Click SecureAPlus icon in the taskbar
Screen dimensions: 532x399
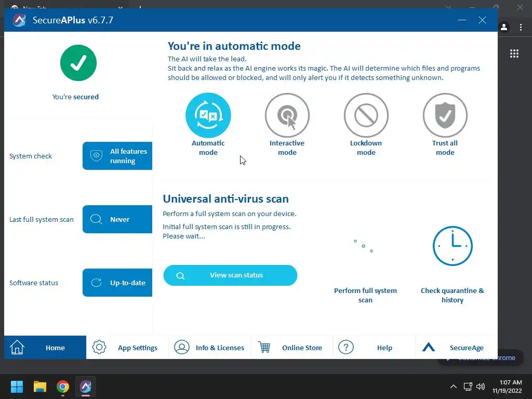pyautogui.click(x=86, y=387)
